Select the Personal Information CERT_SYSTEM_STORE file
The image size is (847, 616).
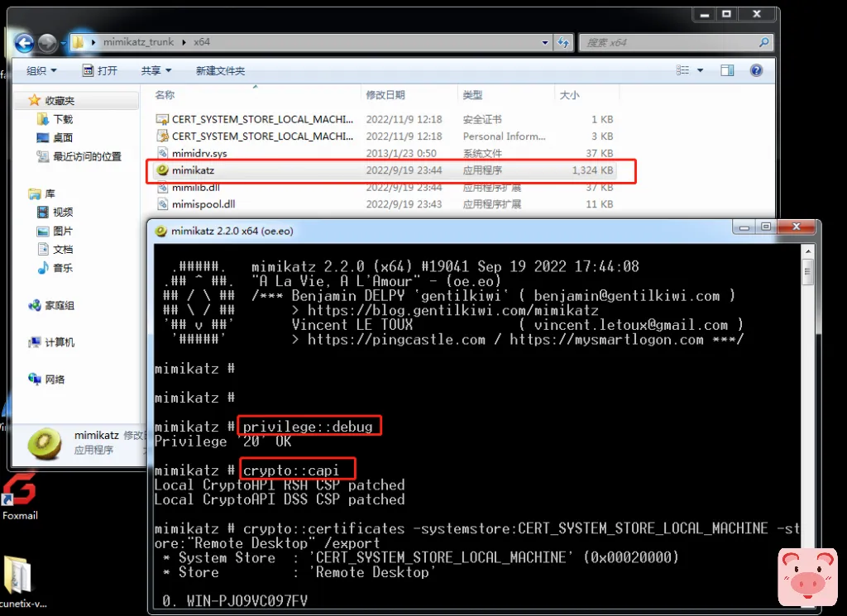pyautogui.click(x=385, y=136)
